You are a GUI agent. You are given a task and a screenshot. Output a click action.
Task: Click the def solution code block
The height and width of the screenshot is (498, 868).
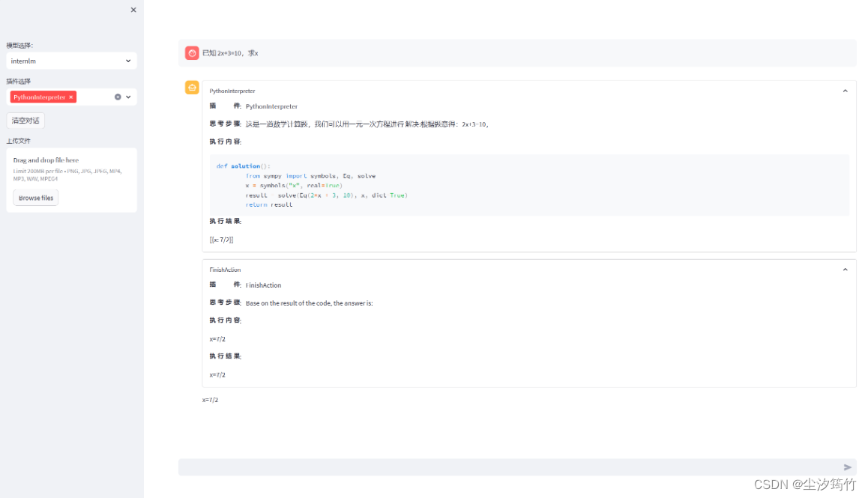point(529,185)
